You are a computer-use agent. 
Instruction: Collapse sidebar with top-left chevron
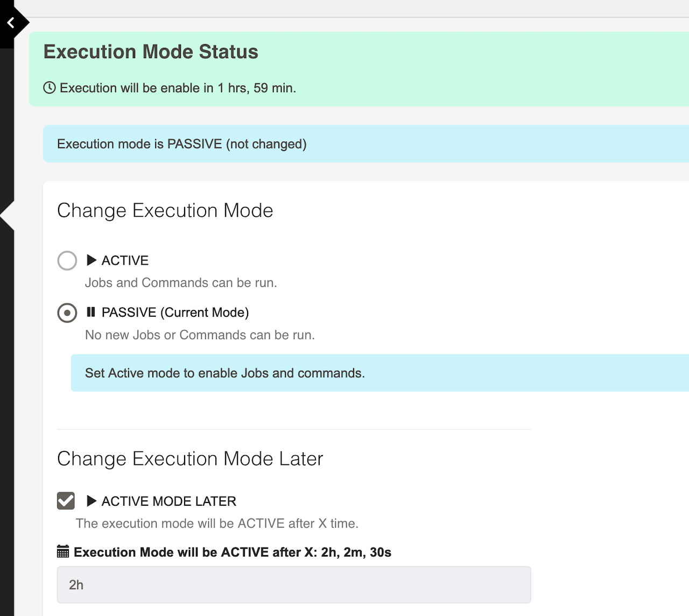[11, 23]
